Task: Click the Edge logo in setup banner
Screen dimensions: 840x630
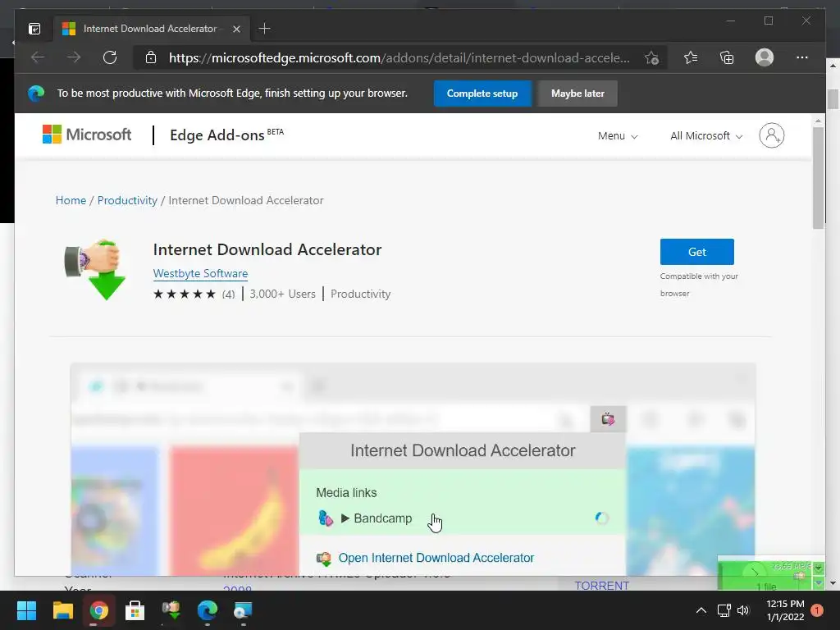Action: pos(36,94)
